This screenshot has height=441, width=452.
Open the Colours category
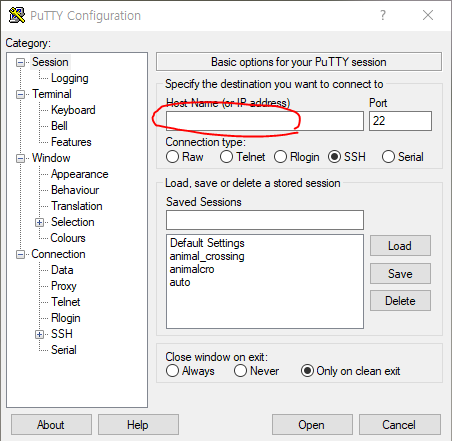click(68, 238)
